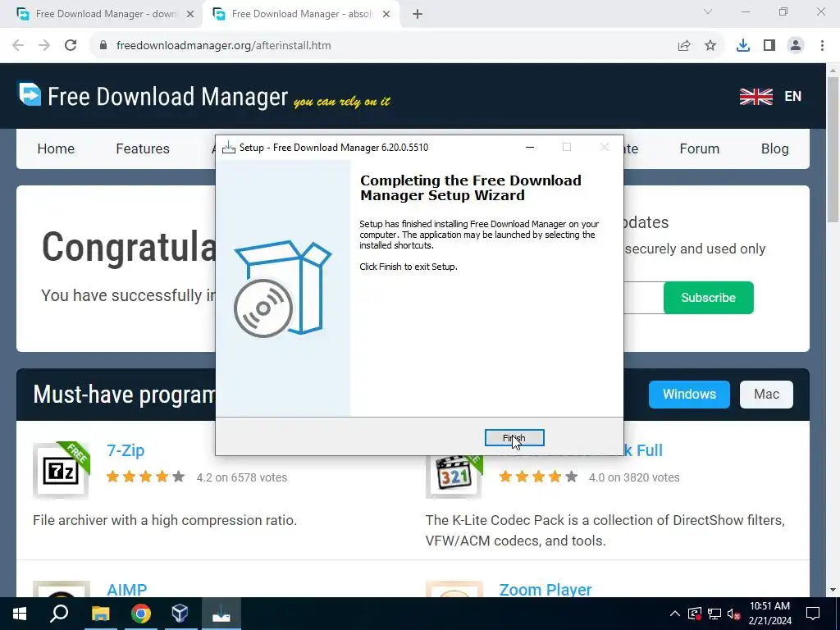Open the 7-Zip program link

coord(126,450)
